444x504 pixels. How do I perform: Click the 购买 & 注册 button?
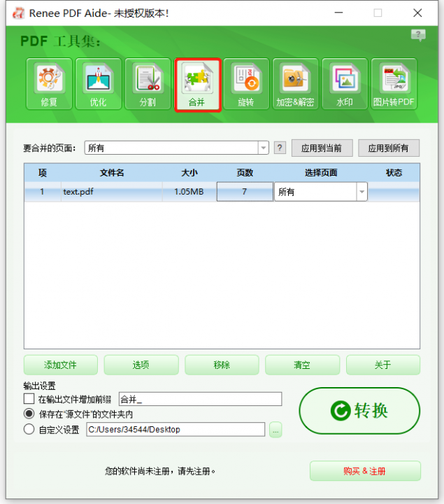click(x=365, y=471)
